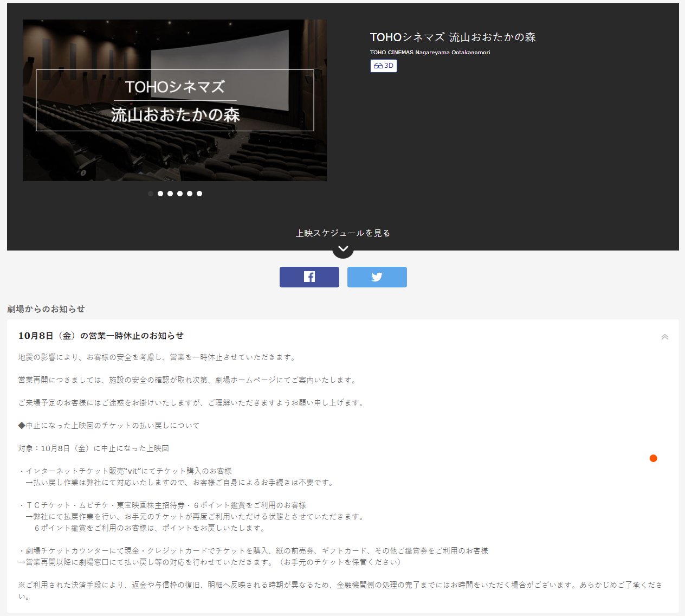Click the 3D glasses badge
This screenshot has height=616, width=685.
[x=384, y=66]
